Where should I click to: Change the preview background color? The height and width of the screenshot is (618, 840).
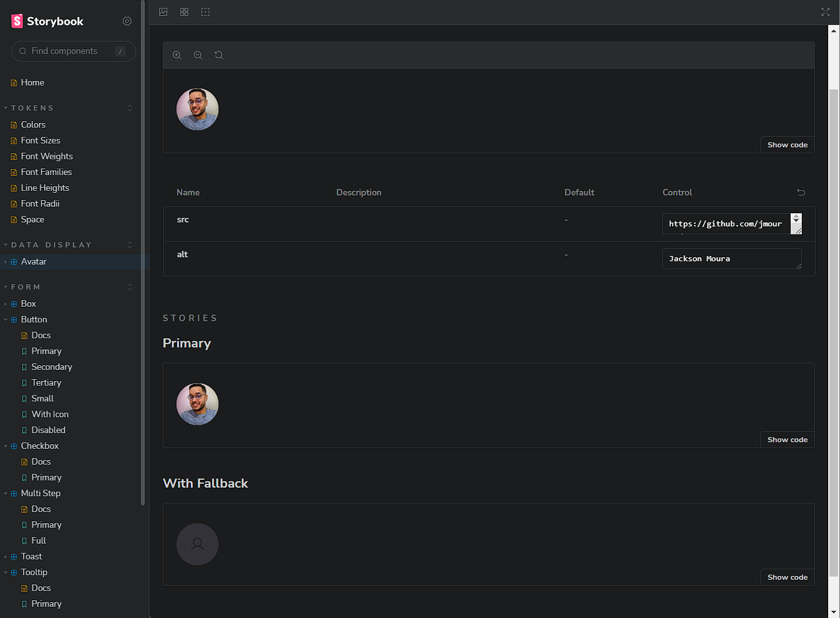[163, 12]
